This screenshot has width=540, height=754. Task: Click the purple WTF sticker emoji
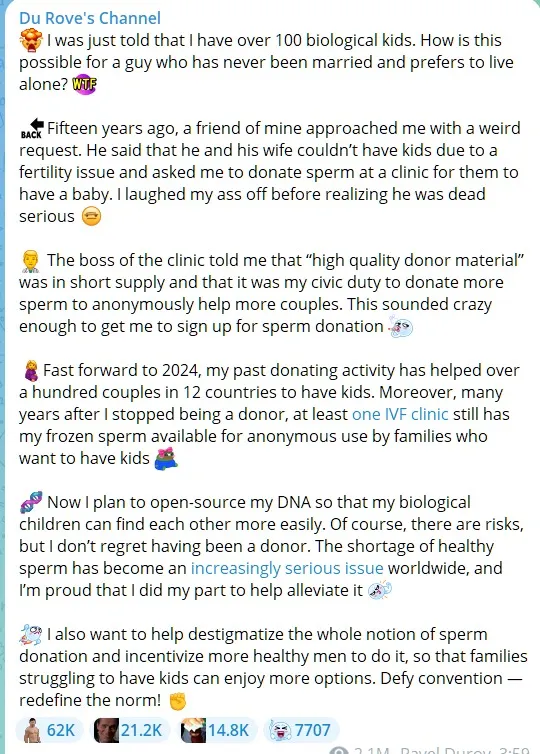point(84,85)
